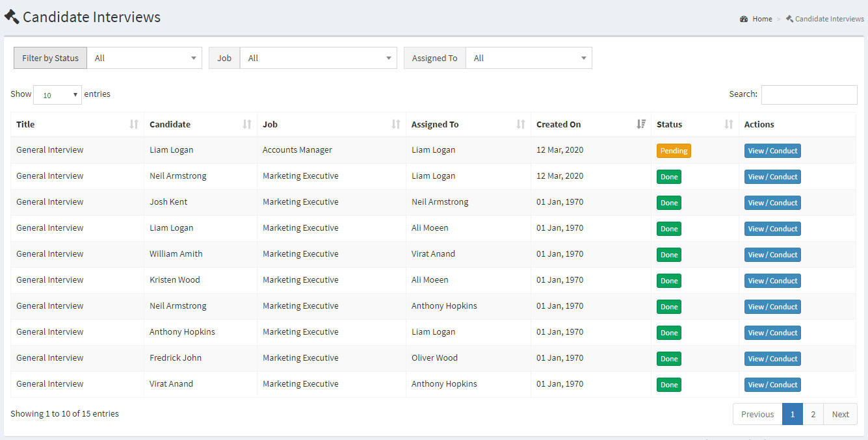Image resolution: width=868 pixels, height=440 pixels.
Task: Click assigned name Virat Anand
Action: pyautogui.click(x=433, y=254)
